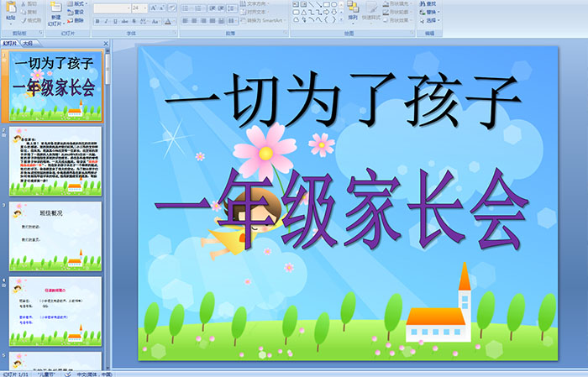Select the Rectangle shape

click(x=326, y=4)
